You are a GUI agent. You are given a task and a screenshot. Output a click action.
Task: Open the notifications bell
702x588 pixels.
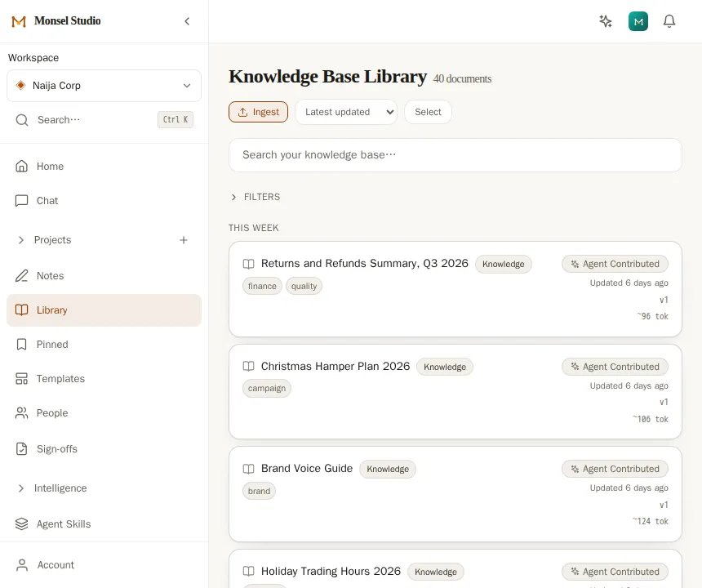click(x=669, y=21)
